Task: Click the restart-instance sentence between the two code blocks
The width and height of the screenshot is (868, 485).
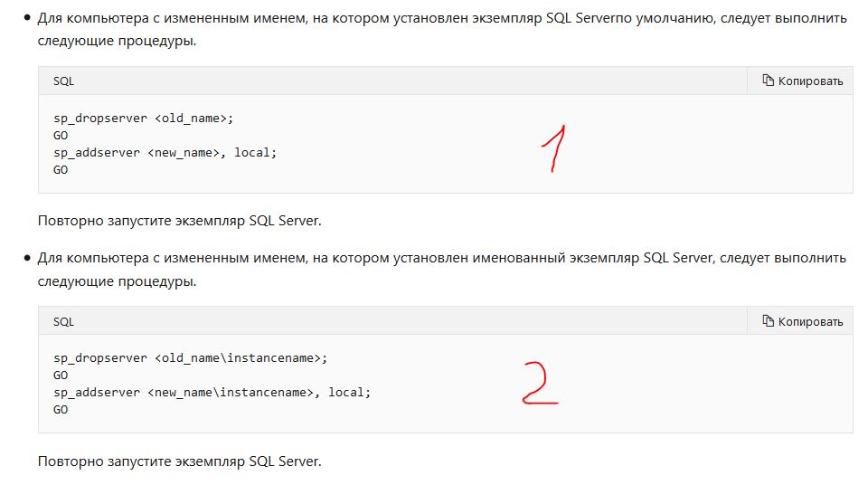Action: (x=179, y=221)
